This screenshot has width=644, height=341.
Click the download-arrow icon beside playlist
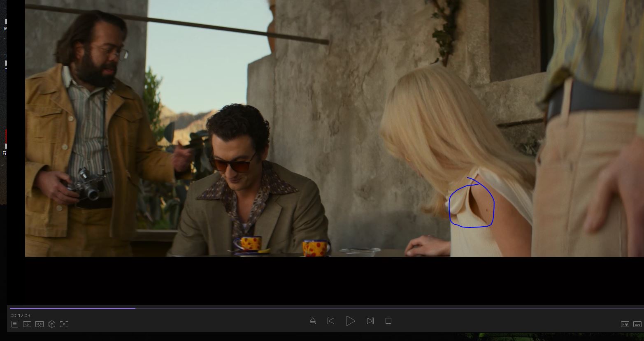click(x=27, y=324)
